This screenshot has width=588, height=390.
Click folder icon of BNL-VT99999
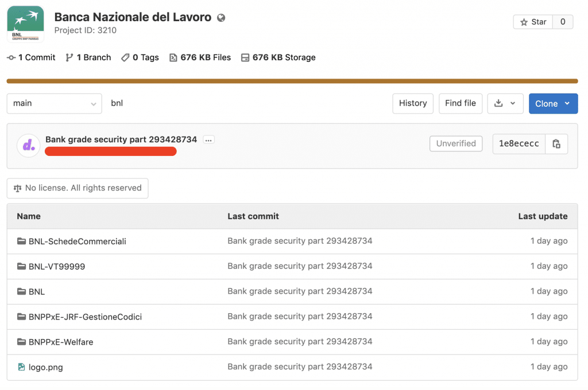tap(21, 266)
